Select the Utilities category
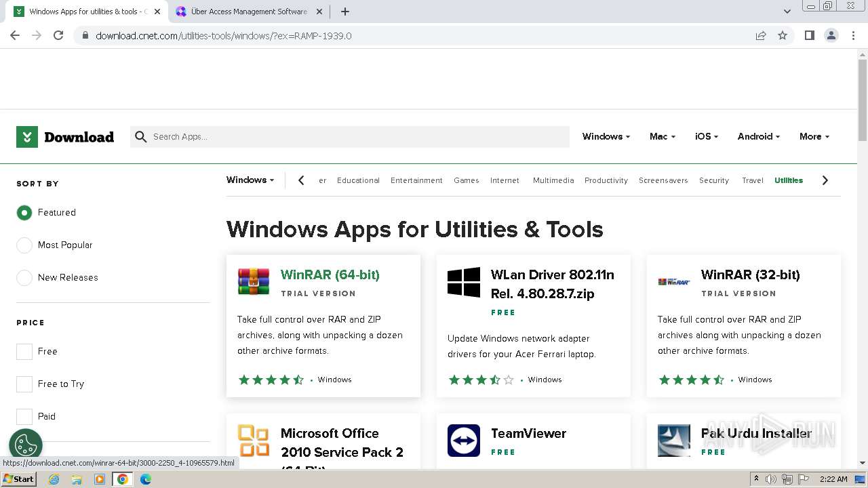This screenshot has height=488, width=868. click(789, 180)
